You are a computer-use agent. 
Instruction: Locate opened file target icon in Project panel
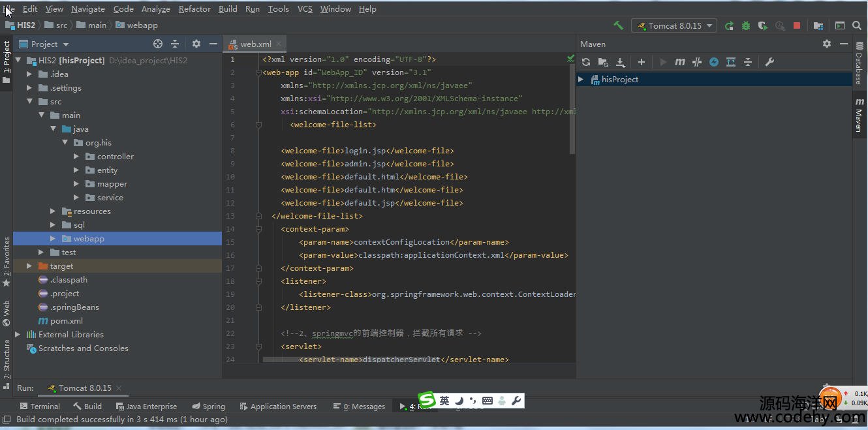point(157,44)
